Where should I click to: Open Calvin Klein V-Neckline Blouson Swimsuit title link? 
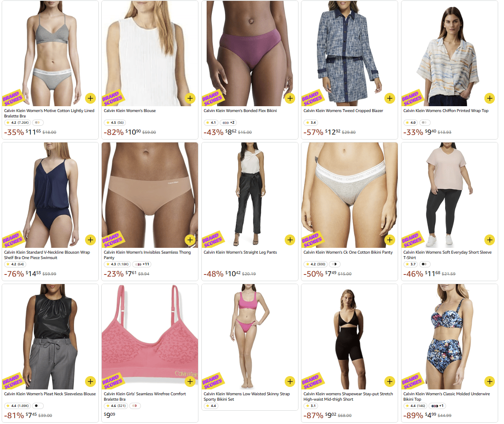point(47,255)
